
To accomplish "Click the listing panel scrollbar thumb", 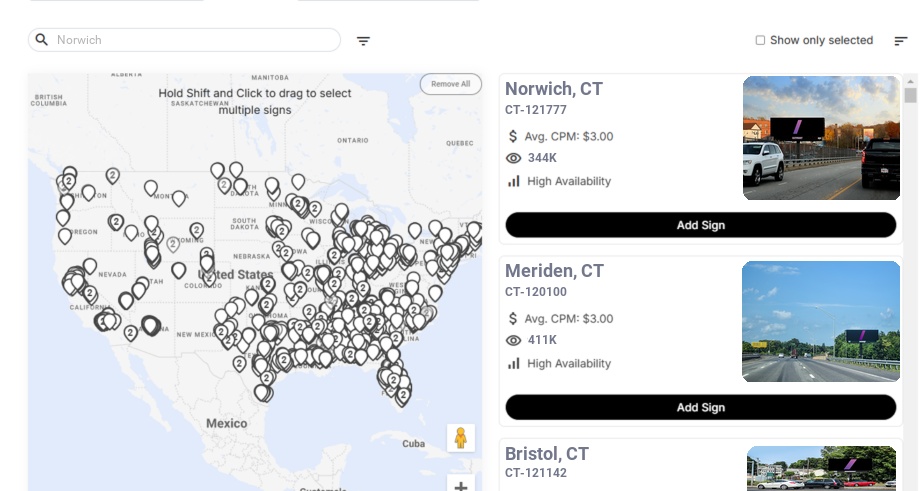I will (x=910, y=95).
